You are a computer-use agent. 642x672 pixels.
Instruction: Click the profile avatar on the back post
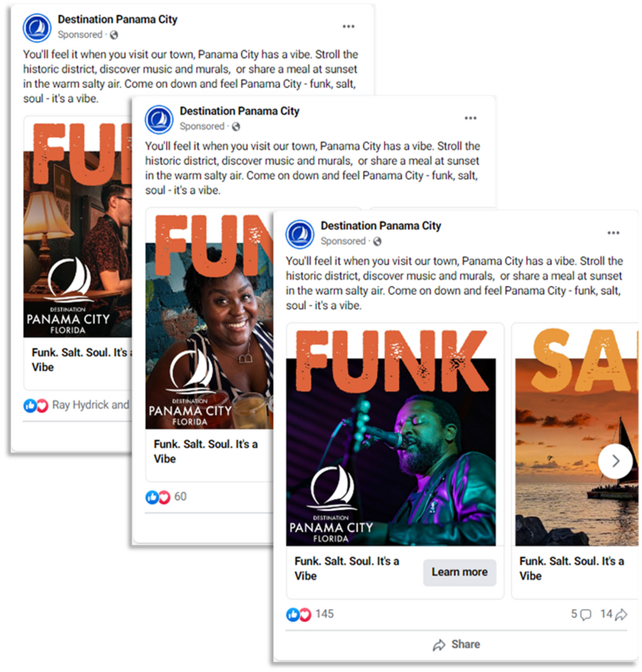(x=37, y=27)
